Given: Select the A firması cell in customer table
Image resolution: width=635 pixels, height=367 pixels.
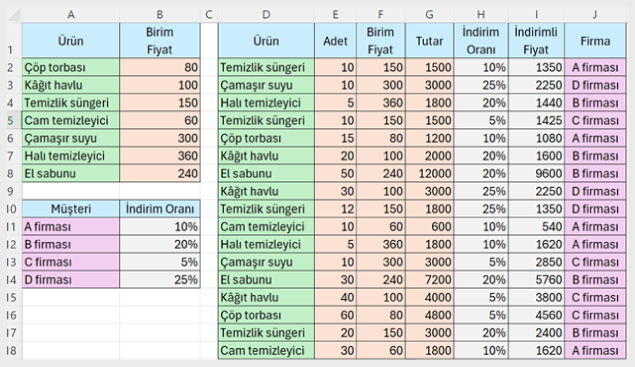Looking at the screenshot, I should (x=71, y=226).
